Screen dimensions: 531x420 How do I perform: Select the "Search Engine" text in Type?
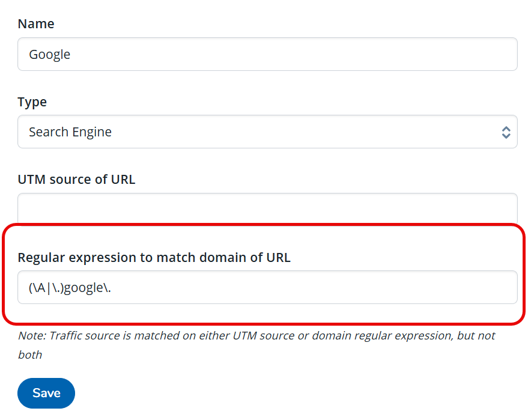pyautogui.click(x=70, y=132)
